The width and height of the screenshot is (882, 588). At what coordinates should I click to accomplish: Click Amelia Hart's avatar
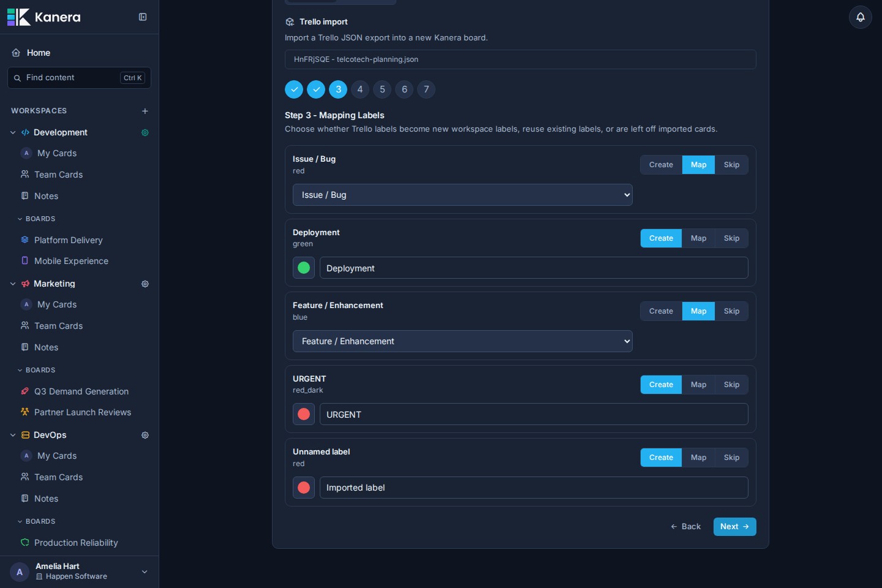point(20,572)
